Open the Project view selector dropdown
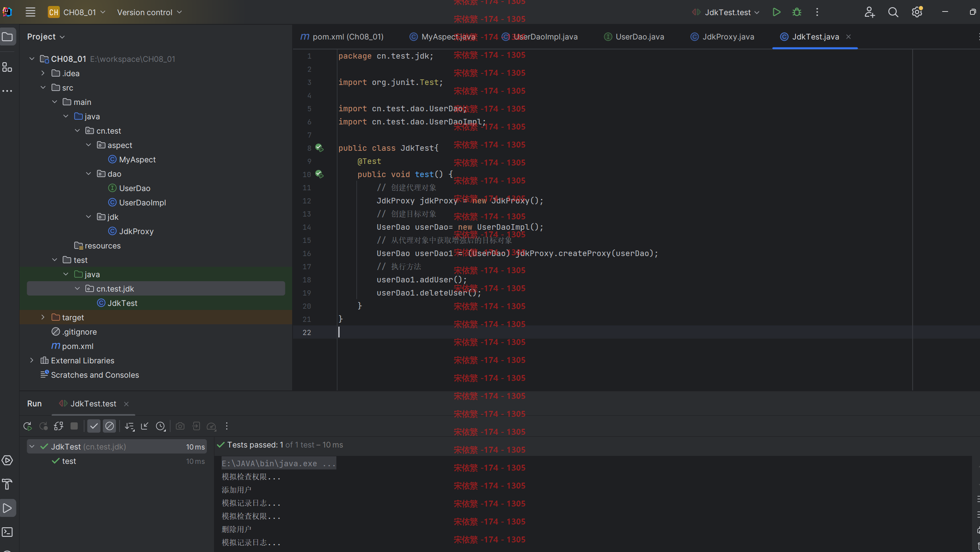The image size is (980, 552). [46, 37]
